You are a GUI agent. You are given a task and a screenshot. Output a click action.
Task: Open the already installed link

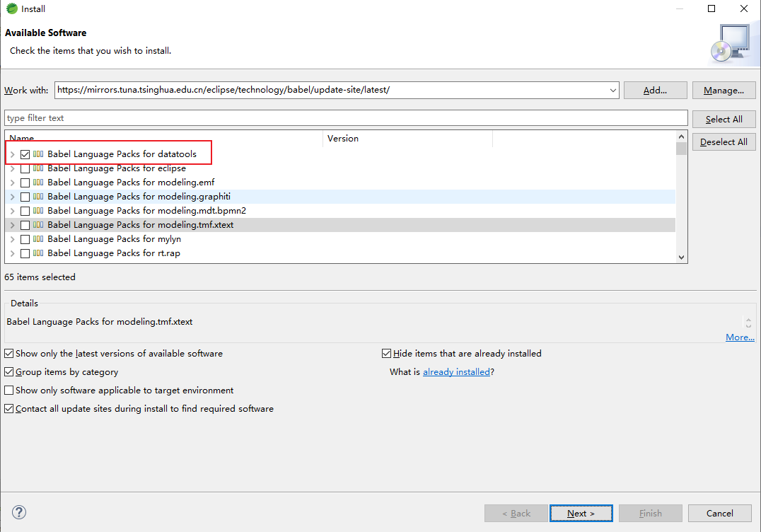click(456, 372)
